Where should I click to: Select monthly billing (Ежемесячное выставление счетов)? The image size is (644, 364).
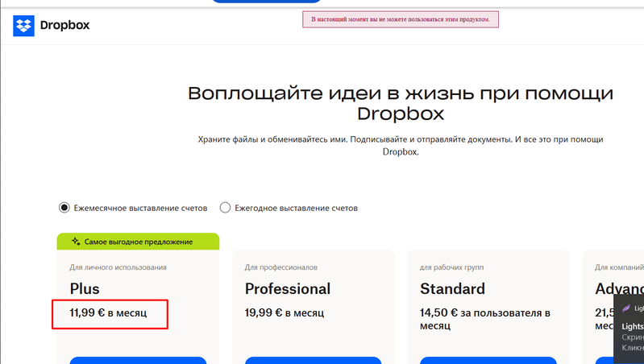(x=64, y=208)
